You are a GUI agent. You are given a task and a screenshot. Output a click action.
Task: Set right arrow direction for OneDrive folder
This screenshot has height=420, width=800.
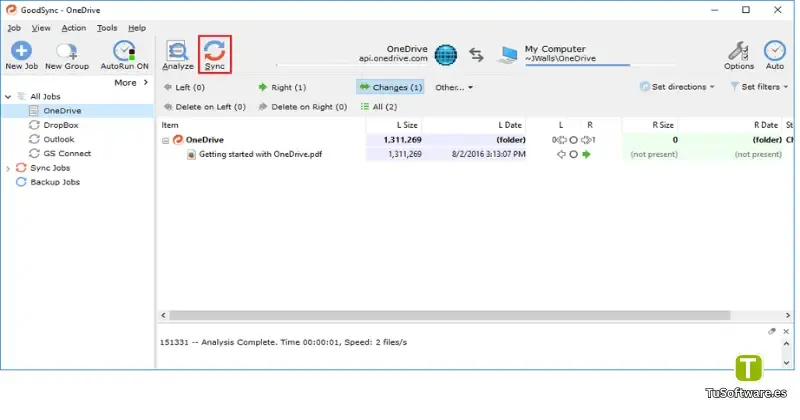tap(586, 140)
